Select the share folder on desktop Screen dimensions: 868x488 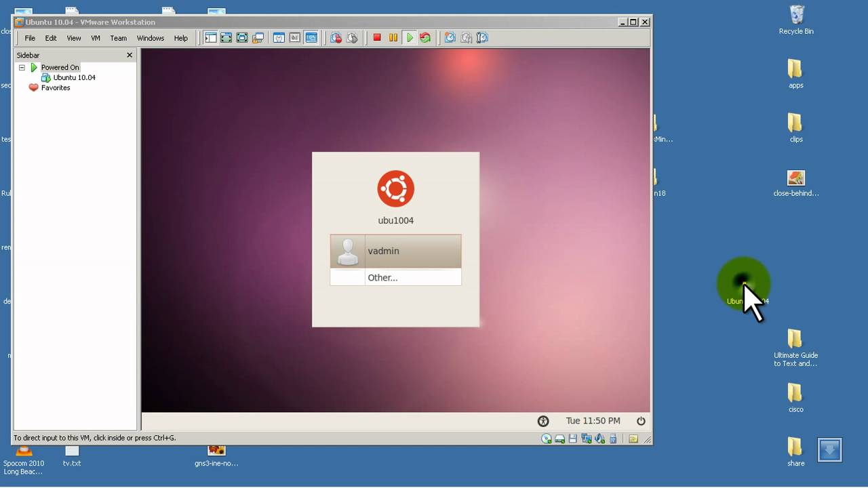(x=796, y=452)
